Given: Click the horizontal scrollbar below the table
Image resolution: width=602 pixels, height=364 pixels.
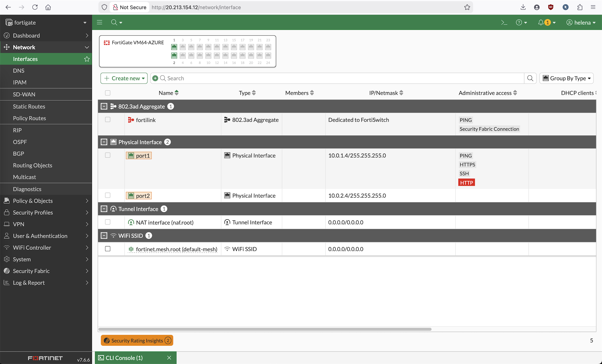Looking at the screenshot, I should pos(265,329).
